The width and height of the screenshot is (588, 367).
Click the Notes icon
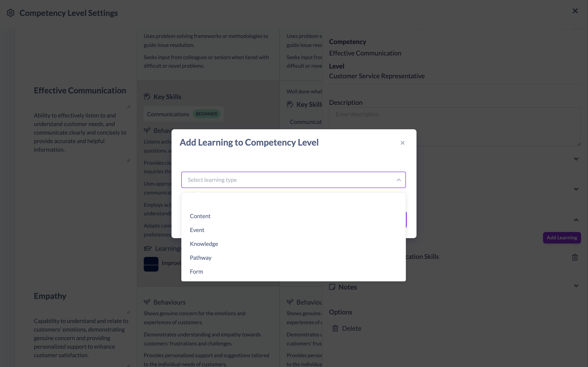[332, 287]
